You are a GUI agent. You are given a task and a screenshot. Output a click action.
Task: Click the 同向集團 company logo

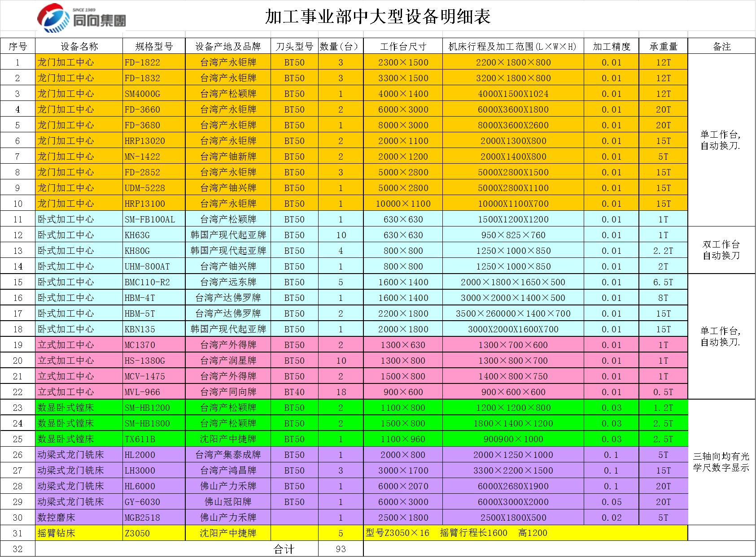click(x=81, y=18)
